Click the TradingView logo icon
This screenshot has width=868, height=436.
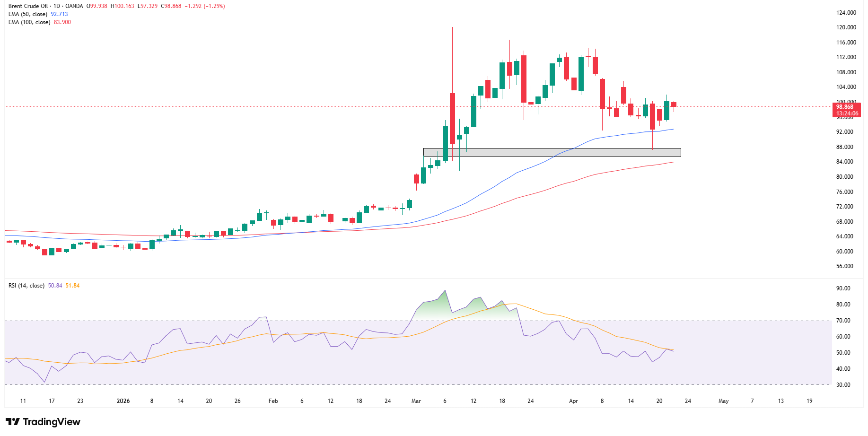click(x=13, y=422)
